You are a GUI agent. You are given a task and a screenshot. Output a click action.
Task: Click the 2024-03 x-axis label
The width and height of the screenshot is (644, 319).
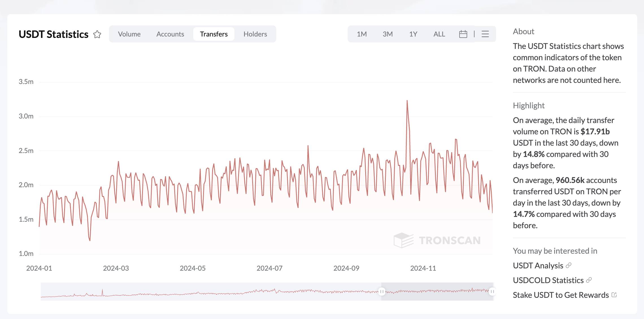[x=116, y=268]
